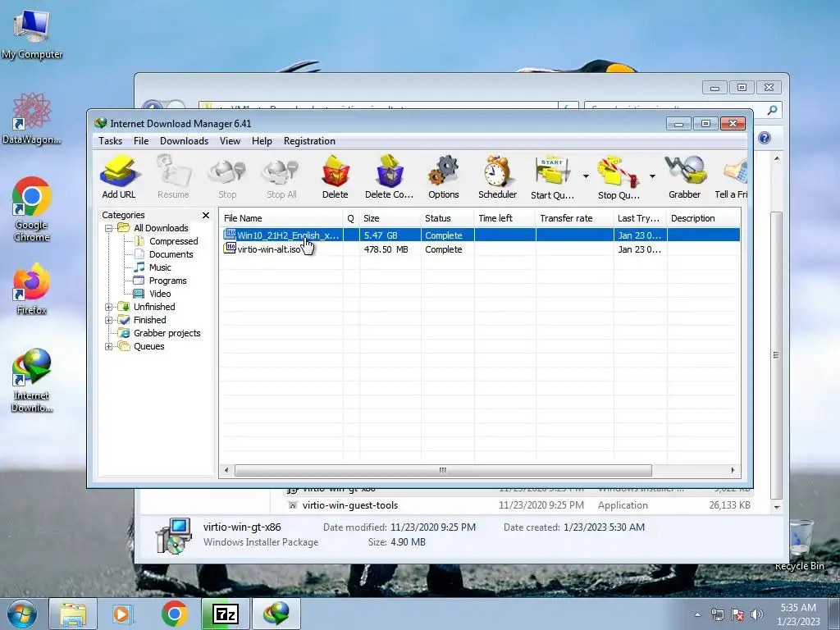The width and height of the screenshot is (840, 630).
Task: Select the Programs category
Action: point(167,281)
